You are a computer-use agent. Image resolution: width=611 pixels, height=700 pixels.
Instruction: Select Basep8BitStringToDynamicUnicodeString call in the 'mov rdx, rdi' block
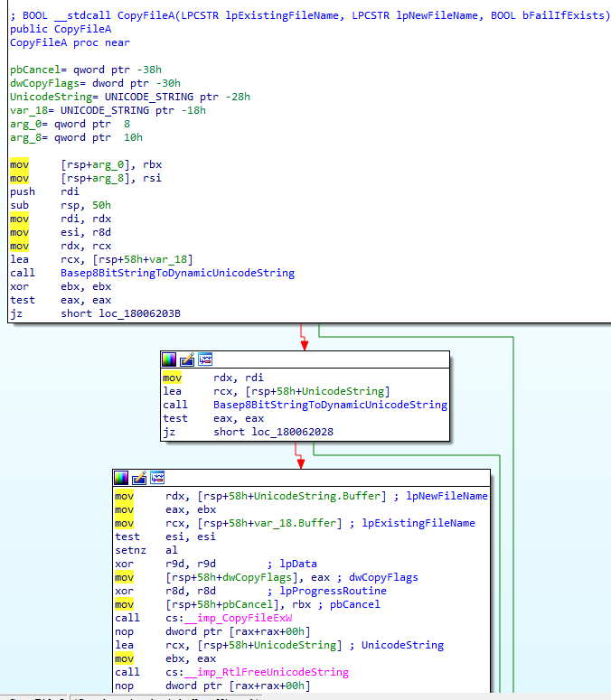point(330,405)
